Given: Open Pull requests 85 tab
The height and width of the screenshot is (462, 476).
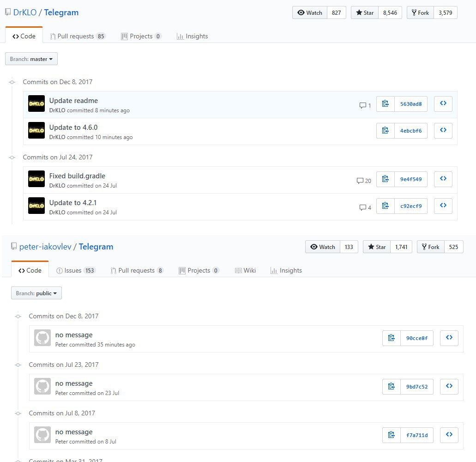Looking at the screenshot, I should tap(78, 36).
